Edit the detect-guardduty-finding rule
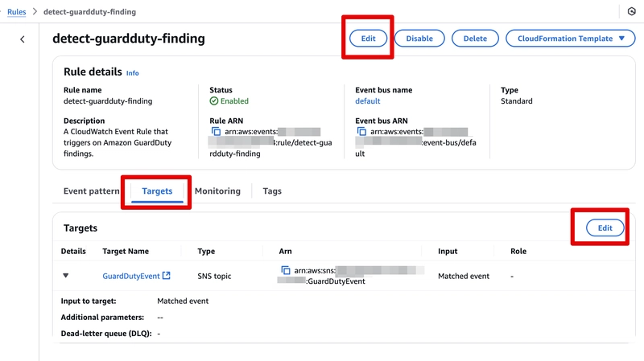The width and height of the screenshot is (644, 361). [x=369, y=39]
